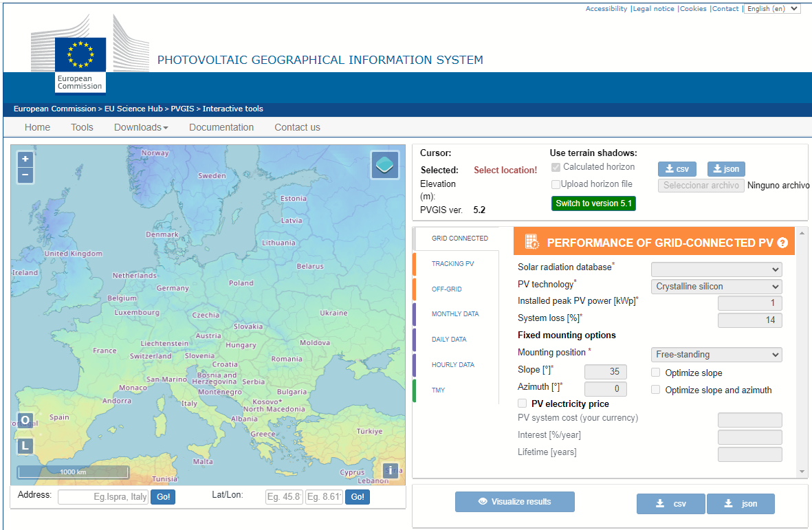Open the Solar radiation database dropdown
This screenshot has height=530, width=812.
pyautogui.click(x=716, y=269)
